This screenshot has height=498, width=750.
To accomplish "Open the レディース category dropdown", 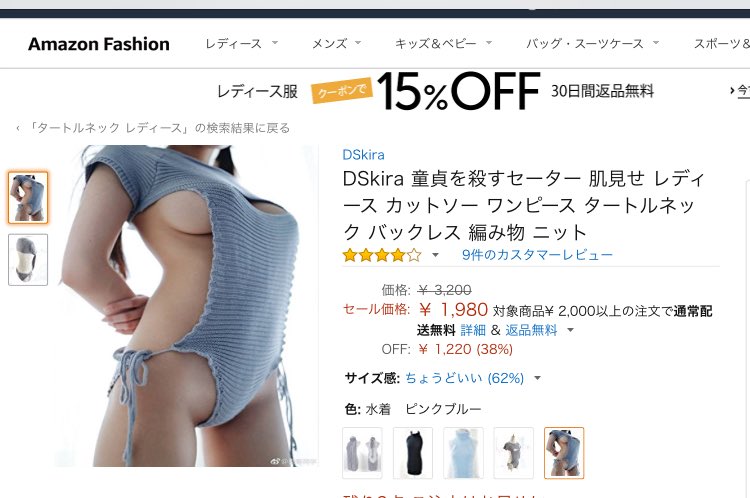I will point(241,44).
